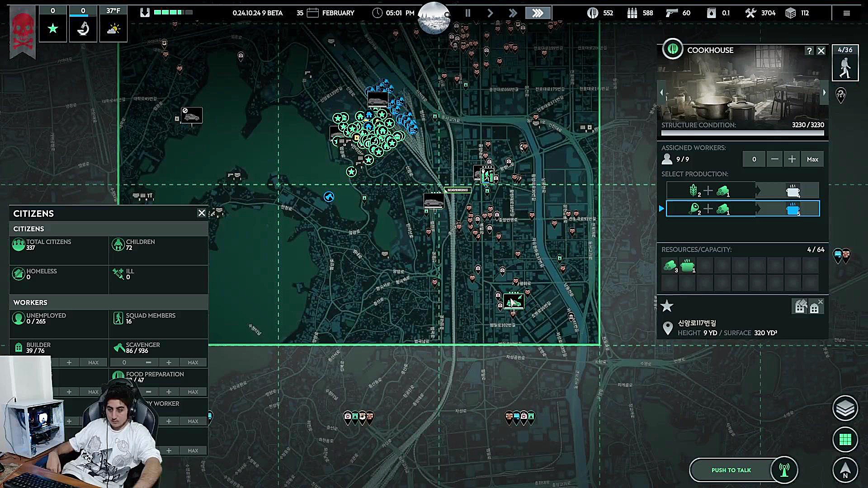
Task: Click the radio antenna icon
Action: click(x=784, y=470)
